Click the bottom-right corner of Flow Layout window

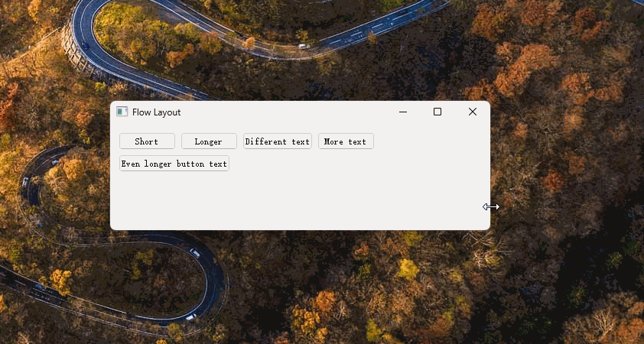click(489, 229)
